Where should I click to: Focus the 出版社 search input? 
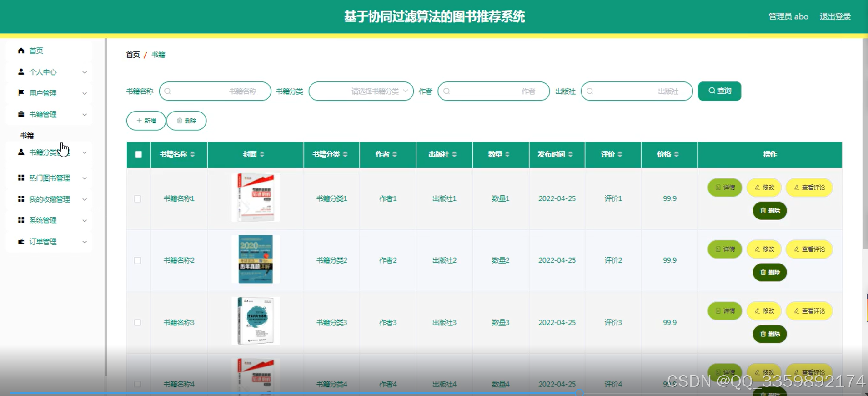(637, 91)
